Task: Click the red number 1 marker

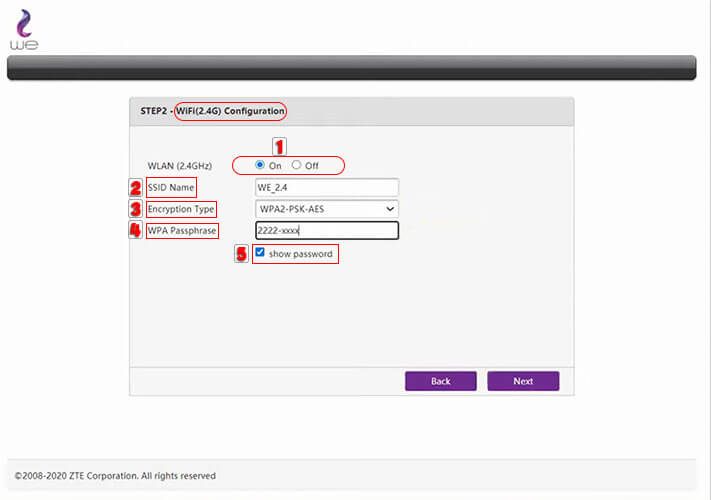Action: click(280, 146)
